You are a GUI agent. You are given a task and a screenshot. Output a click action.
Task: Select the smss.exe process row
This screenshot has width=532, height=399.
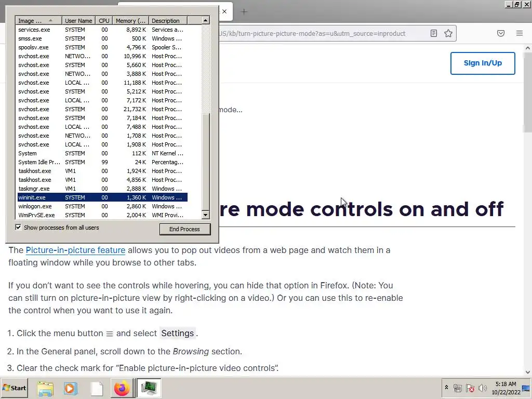[102, 38]
